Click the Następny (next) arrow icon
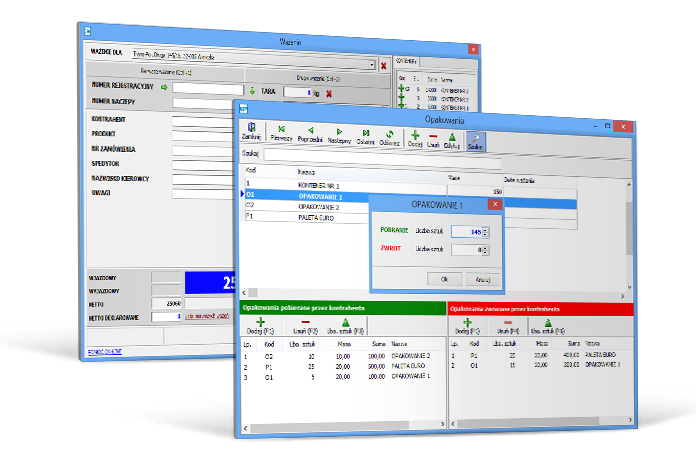This screenshot has width=696, height=456. (340, 134)
